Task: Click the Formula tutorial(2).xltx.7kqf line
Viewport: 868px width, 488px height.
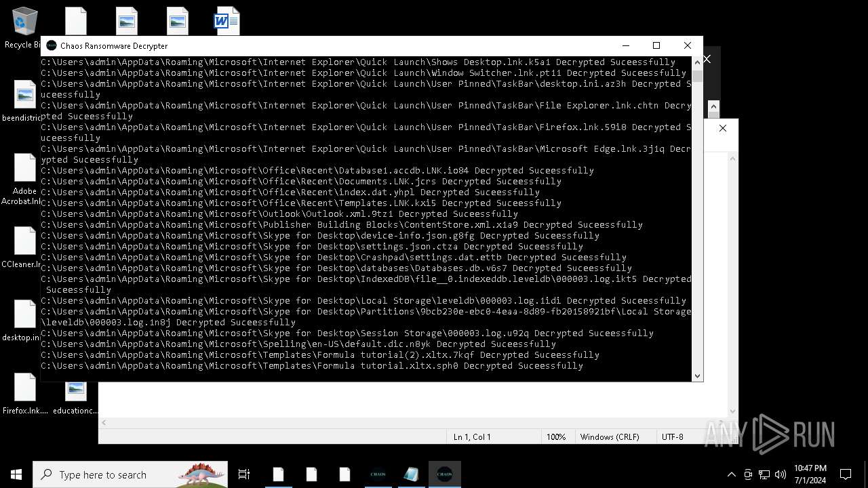Action: click(320, 354)
